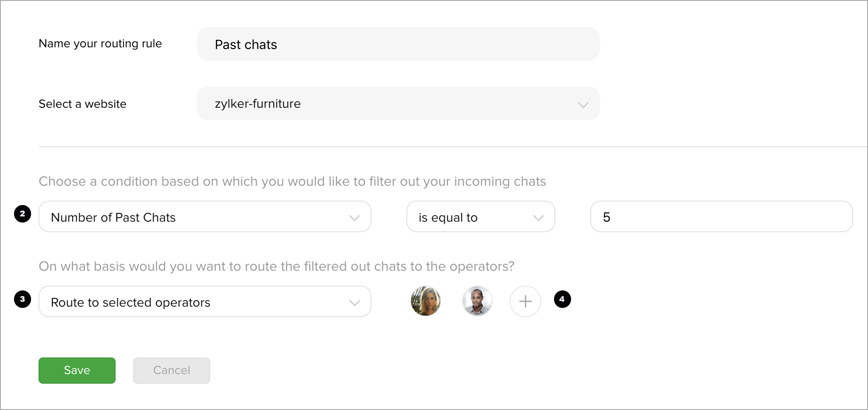Image resolution: width=868 pixels, height=410 pixels.
Task: Click the 'Select a website' label
Action: (x=82, y=104)
